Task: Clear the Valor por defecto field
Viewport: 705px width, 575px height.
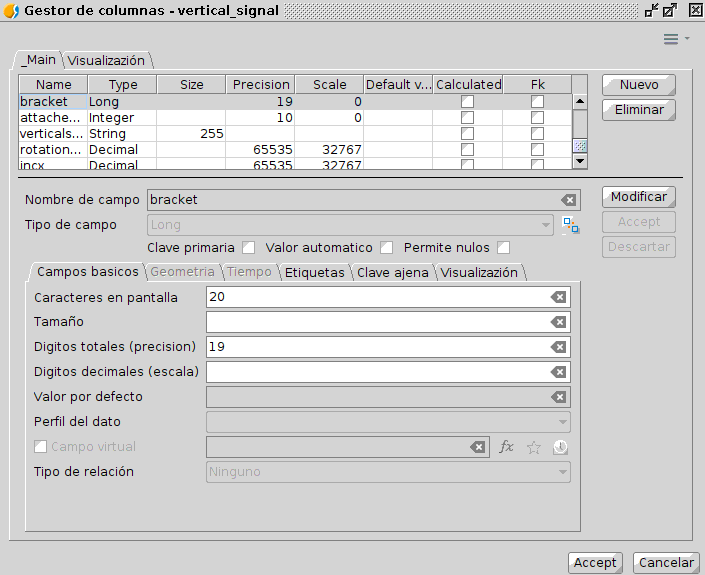Action: pyautogui.click(x=558, y=397)
